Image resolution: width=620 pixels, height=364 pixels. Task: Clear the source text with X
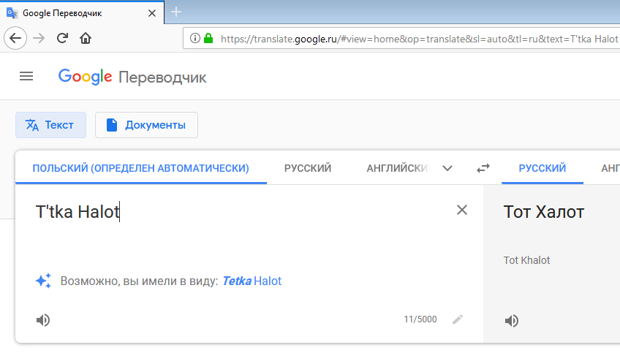click(462, 210)
